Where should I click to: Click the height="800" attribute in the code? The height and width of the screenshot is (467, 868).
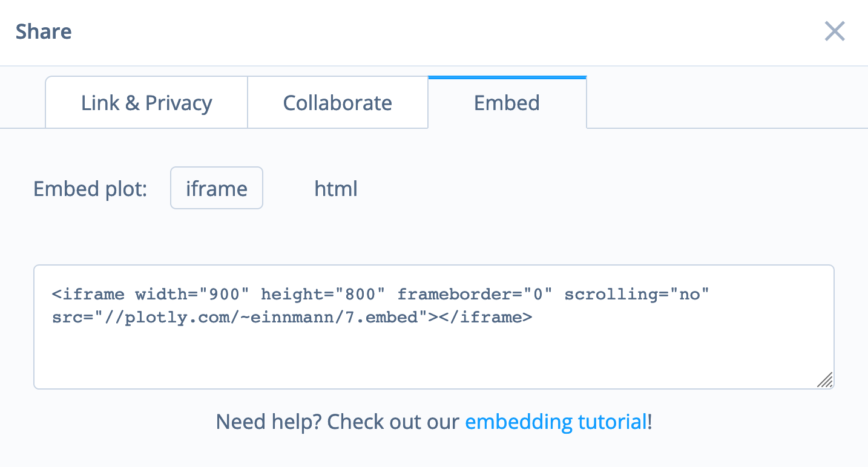click(x=323, y=295)
